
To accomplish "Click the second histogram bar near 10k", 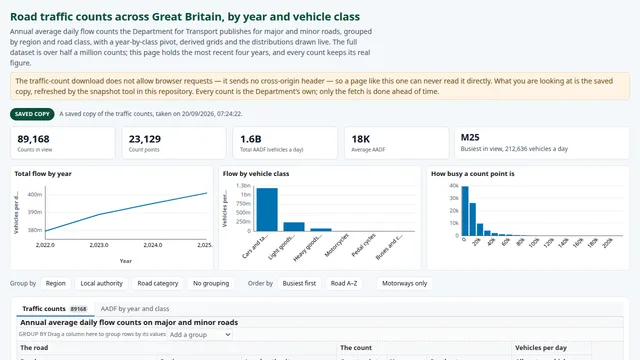I will 473,219.
